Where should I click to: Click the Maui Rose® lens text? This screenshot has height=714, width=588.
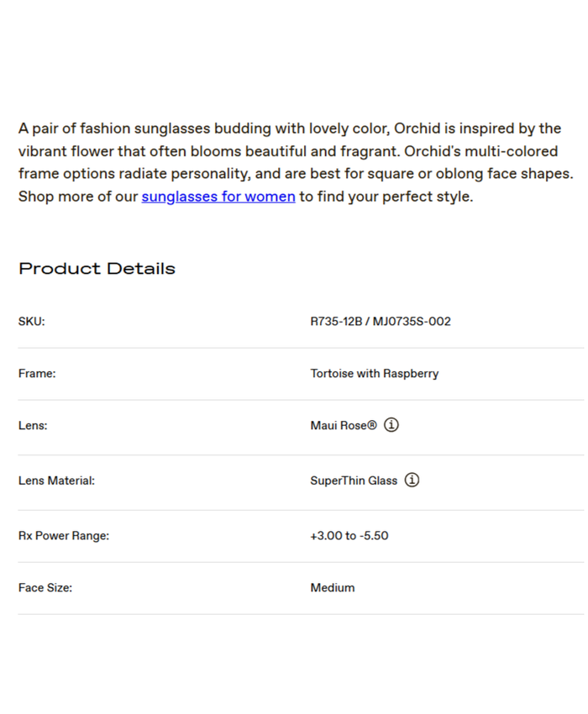344,426
